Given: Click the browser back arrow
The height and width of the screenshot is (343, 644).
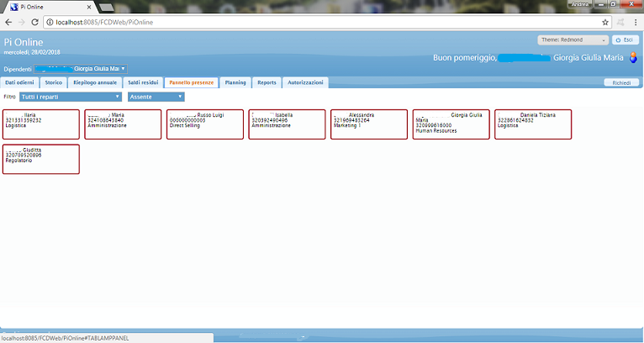Looking at the screenshot, I should [x=8, y=21].
